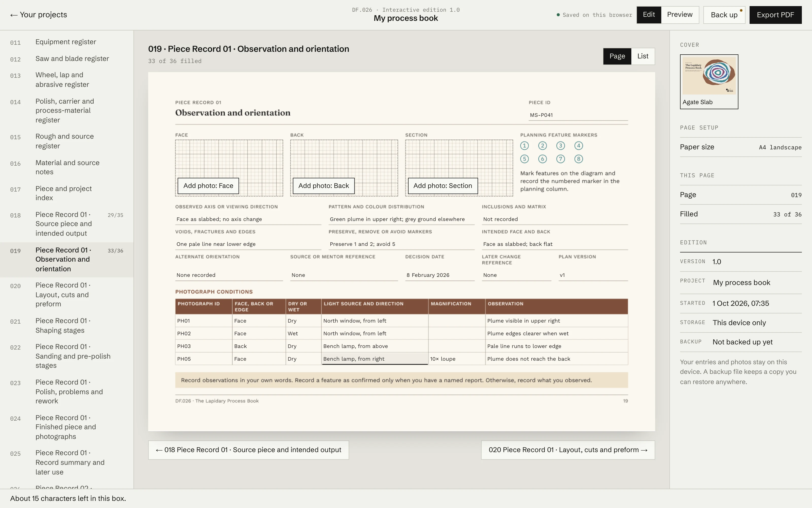Viewport: 812px width, 508px height.
Task: Select planning feature marker 6
Action: point(543,159)
